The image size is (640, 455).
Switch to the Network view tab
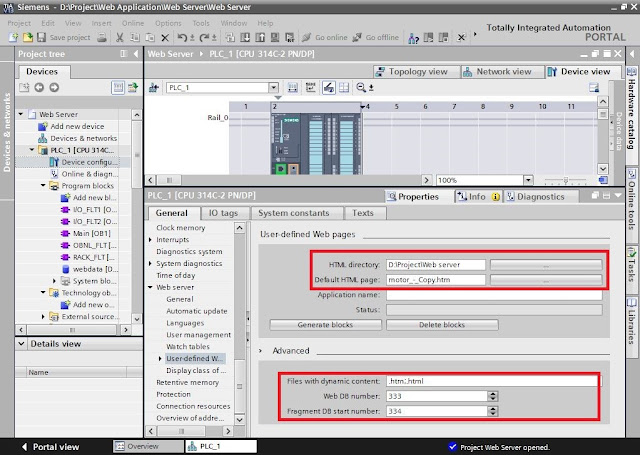[x=502, y=72]
